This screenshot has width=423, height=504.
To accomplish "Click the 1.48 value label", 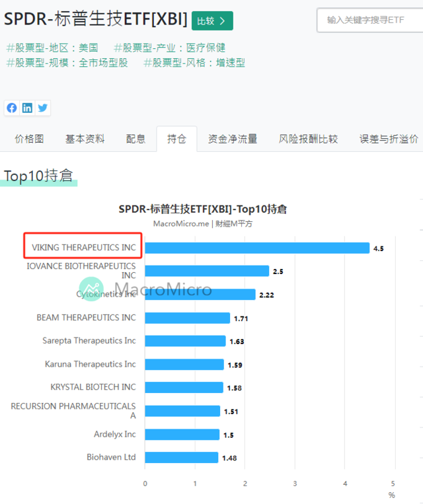I will click(x=229, y=458).
